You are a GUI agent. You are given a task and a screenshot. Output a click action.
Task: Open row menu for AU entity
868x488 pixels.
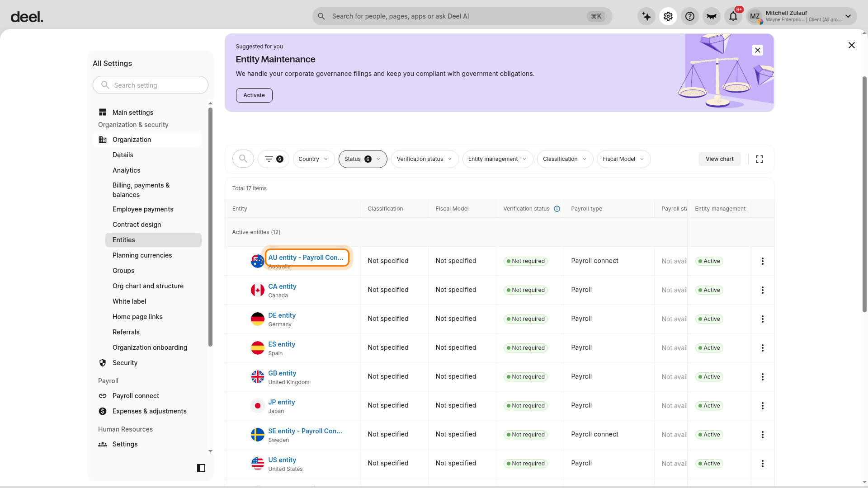pos(763,261)
